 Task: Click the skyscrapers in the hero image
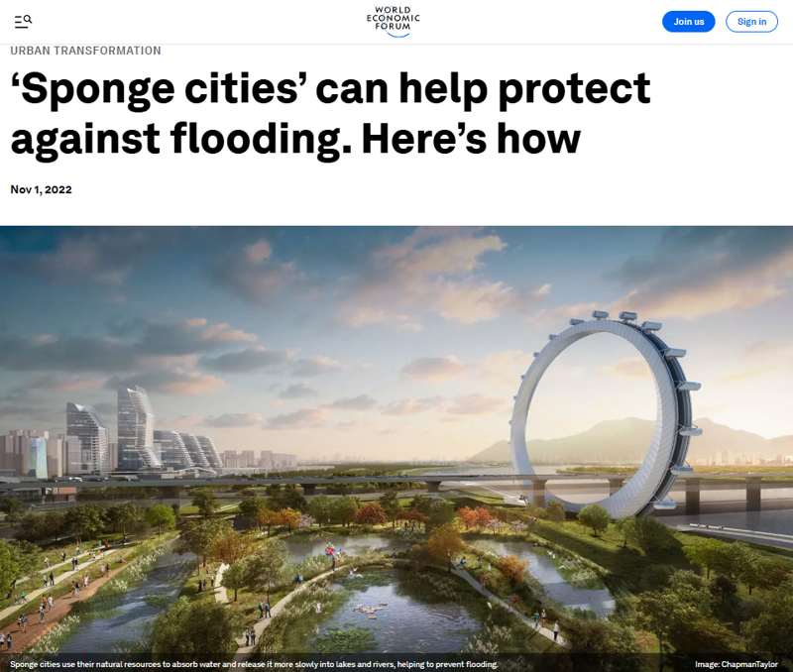pos(137,430)
